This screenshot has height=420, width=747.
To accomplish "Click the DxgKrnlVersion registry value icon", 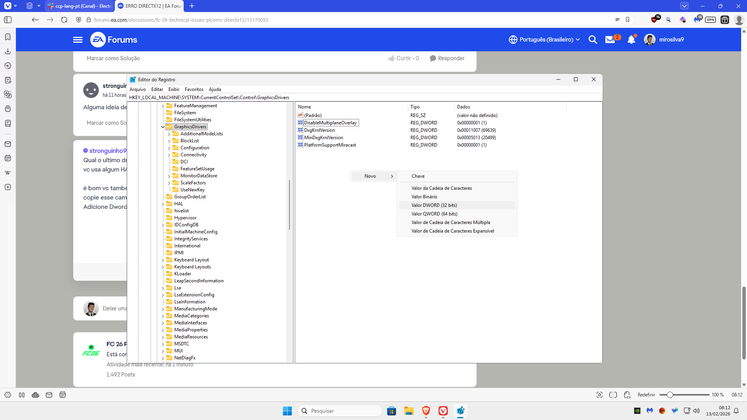I will point(300,130).
